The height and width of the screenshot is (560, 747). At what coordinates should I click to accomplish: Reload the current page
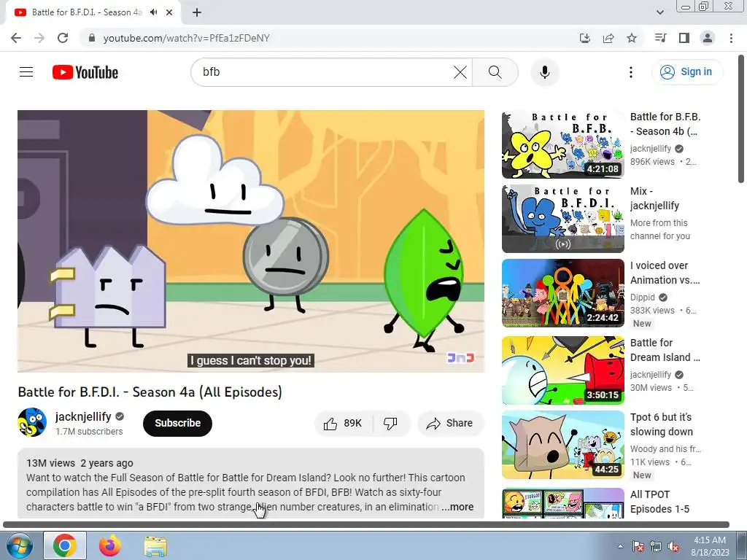(63, 38)
